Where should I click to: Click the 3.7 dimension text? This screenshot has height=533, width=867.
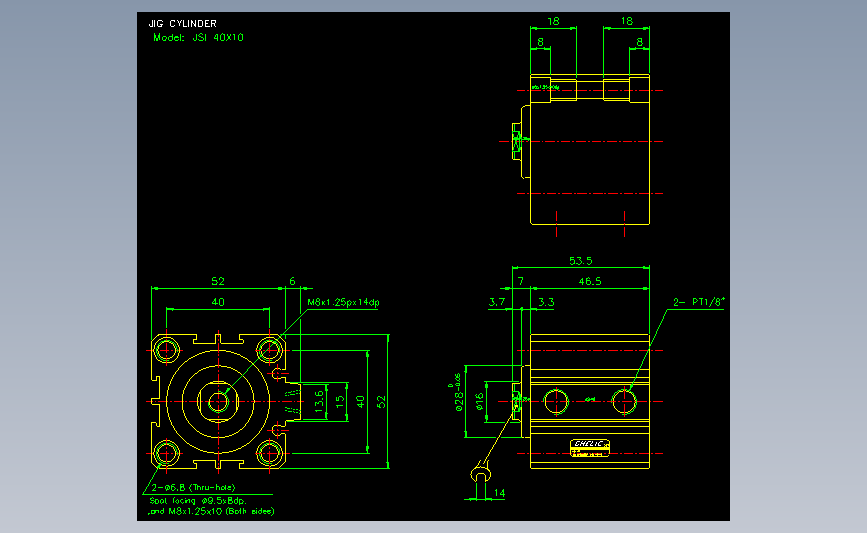pos(497,302)
